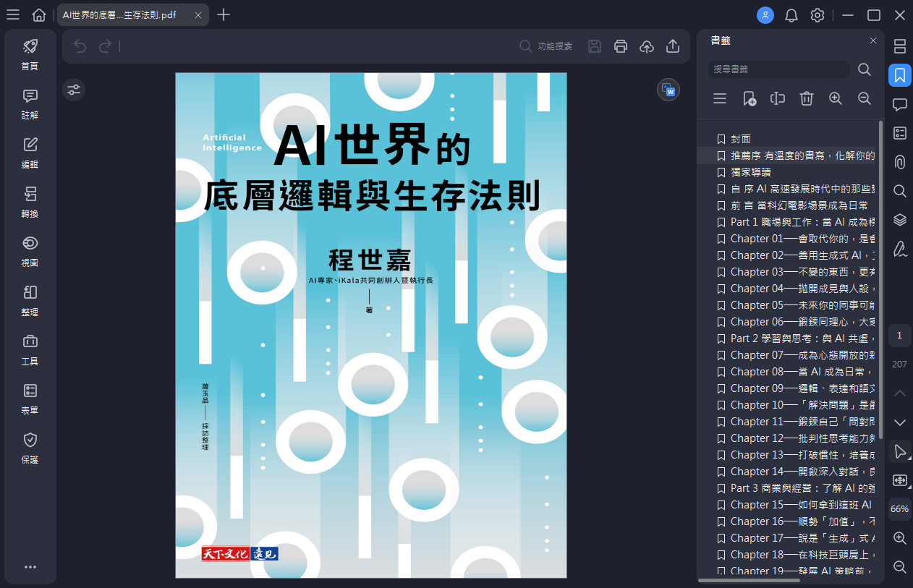
Task: Open 表單 form tools
Action: coord(30,399)
